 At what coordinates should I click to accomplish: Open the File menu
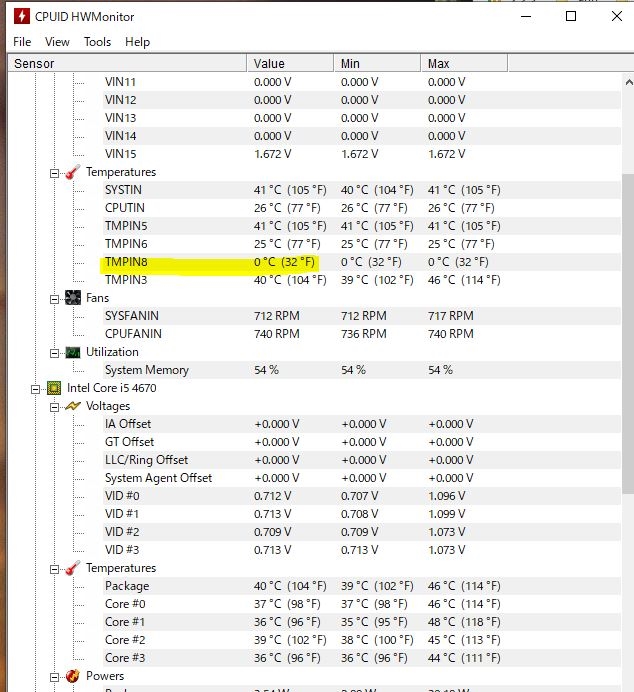point(22,42)
